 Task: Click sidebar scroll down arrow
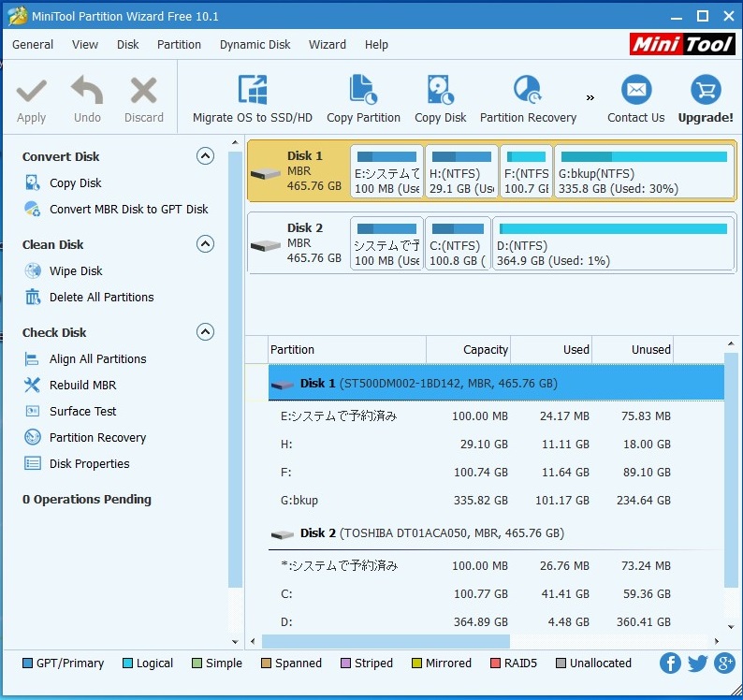235,642
